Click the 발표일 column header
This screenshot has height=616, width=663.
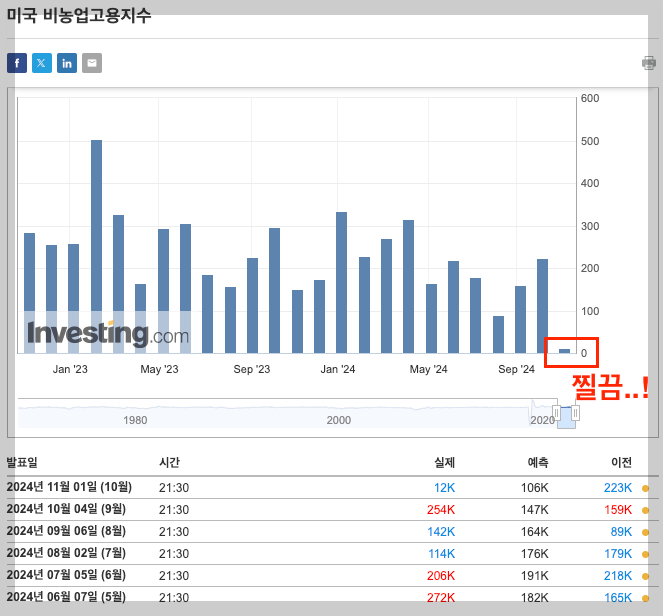click(22, 462)
